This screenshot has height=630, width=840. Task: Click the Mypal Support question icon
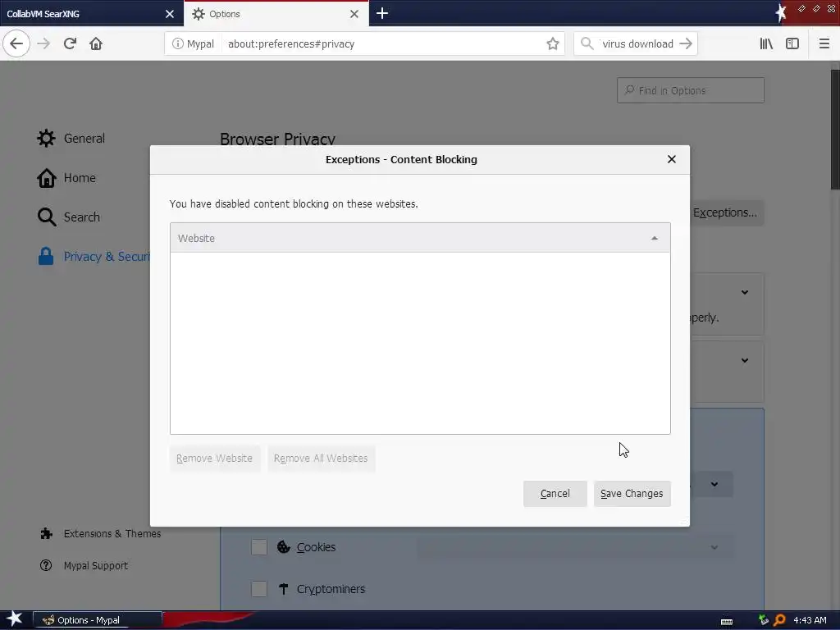46,565
